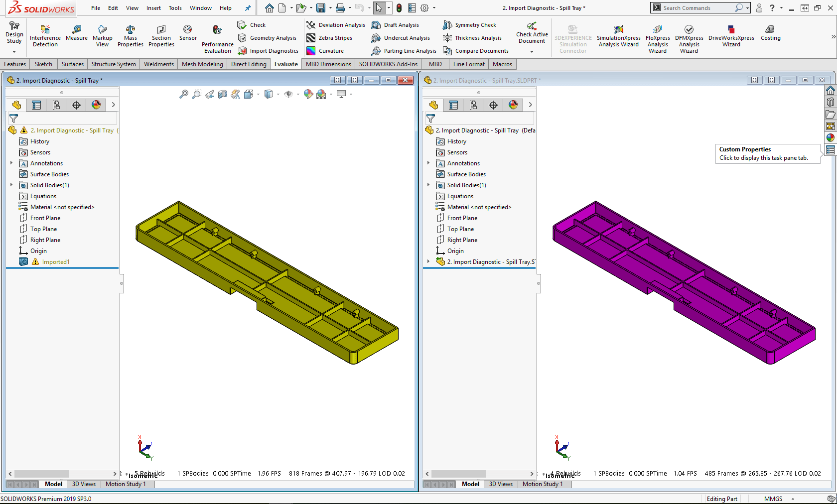
Task: Open Undercut Analysis
Action: (x=401, y=38)
